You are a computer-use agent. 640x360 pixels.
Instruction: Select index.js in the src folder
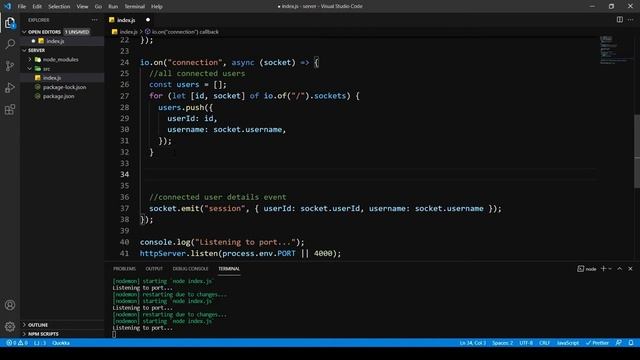coord(52,78)
